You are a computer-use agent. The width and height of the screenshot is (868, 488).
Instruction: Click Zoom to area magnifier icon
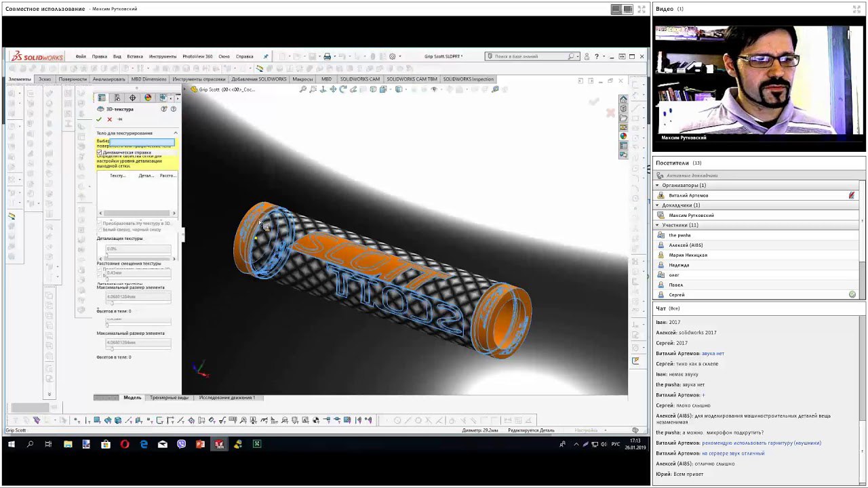point(313,89)
